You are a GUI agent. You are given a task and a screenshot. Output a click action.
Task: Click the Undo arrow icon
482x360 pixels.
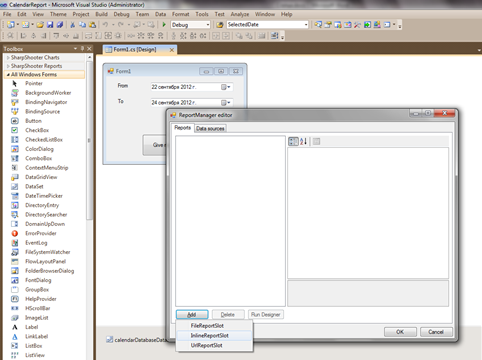tap(105, 25)
